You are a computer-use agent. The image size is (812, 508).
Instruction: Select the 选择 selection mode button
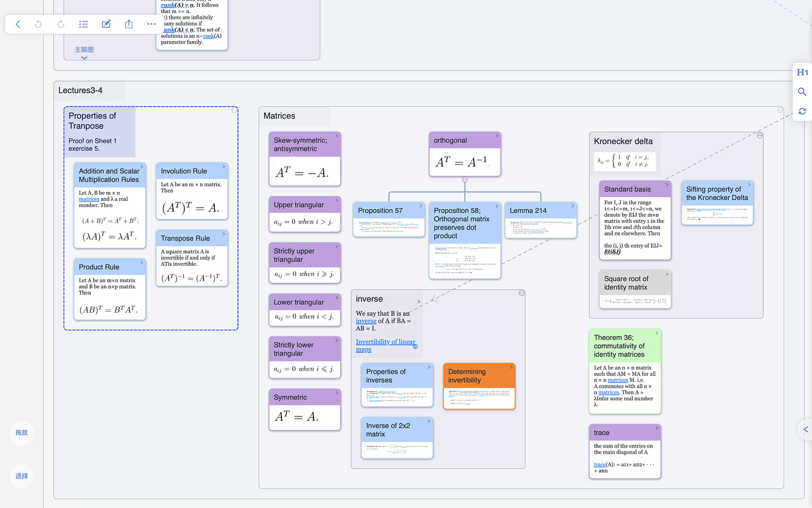22,476
